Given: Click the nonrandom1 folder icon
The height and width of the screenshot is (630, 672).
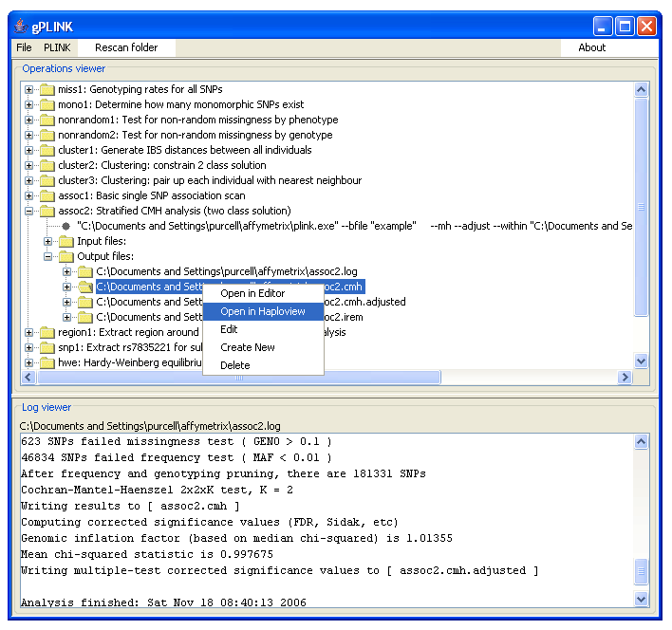Looking at the screenshot, I should 47,120.
